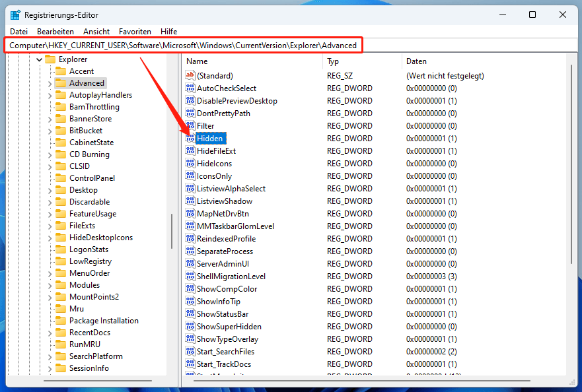Click the DWORD icon beside DisablePreviewDesktop
Screen dimensions: 582x392
pyautogui.click(x=190, y=100)
